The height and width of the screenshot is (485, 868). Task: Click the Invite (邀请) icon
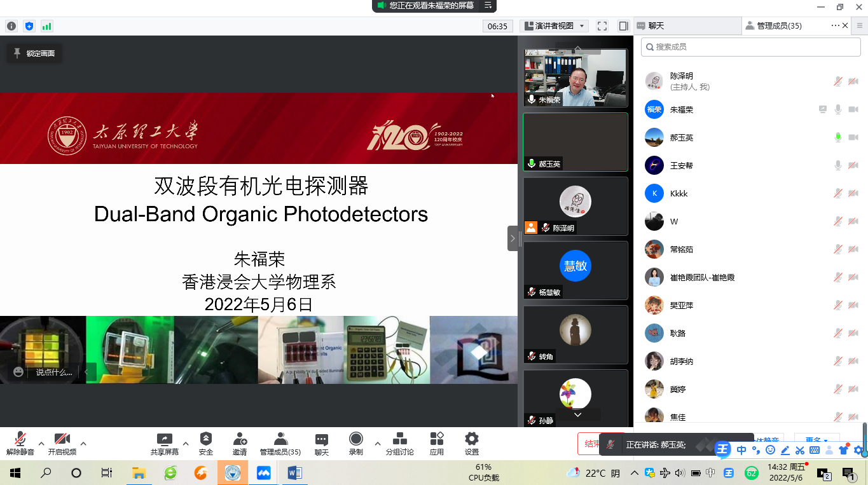240,439
